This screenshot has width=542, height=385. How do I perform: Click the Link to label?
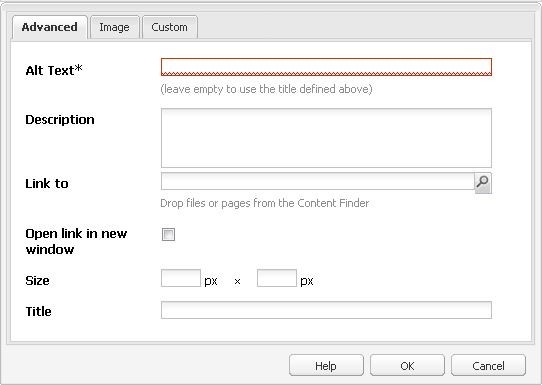(x=47, y=184)
